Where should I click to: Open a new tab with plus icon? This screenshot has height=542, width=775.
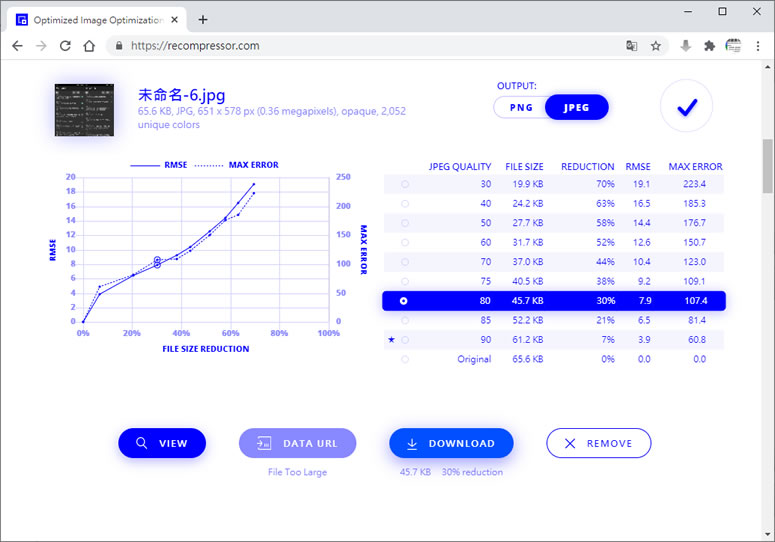pyautogui.click(x=203, y=19)
